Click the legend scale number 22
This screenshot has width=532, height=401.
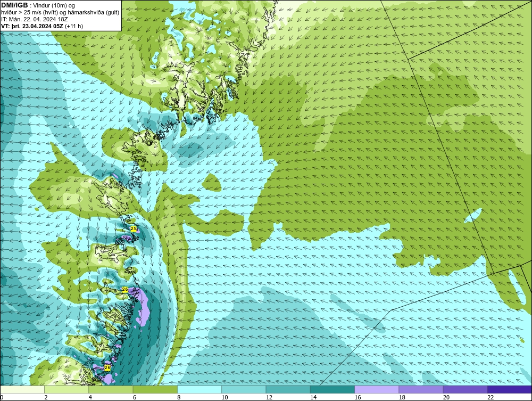(491, 397)
